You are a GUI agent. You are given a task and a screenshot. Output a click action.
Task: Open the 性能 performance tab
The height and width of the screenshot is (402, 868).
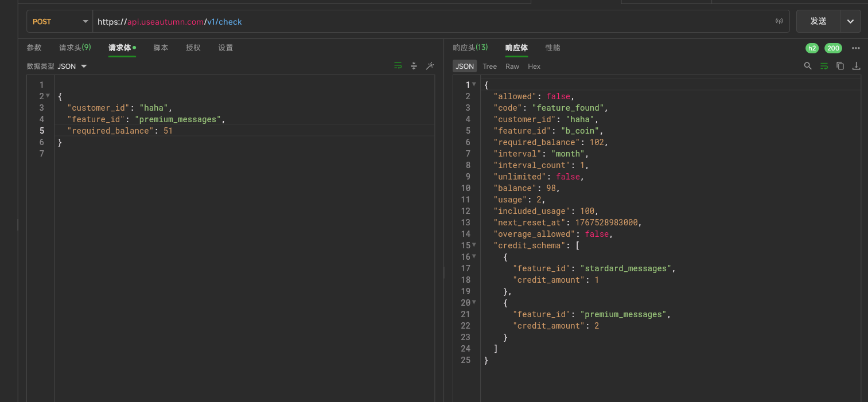pos(552,48)
